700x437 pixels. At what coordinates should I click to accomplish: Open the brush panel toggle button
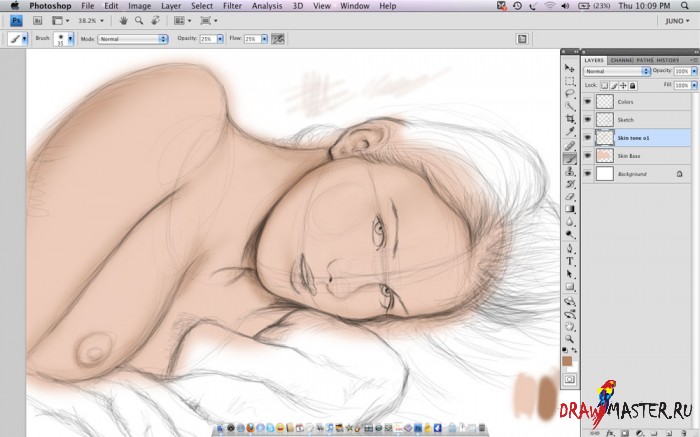point(522,39)
